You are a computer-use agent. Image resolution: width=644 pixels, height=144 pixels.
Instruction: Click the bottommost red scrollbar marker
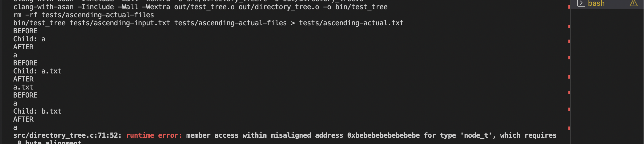[x=569, y=128]
